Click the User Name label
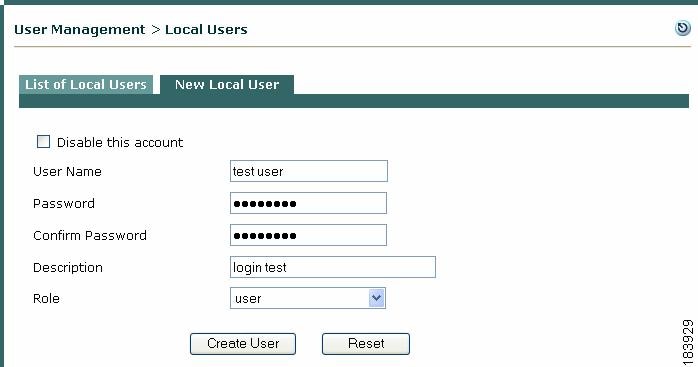The image size is (698, 367). coord(67,172)
